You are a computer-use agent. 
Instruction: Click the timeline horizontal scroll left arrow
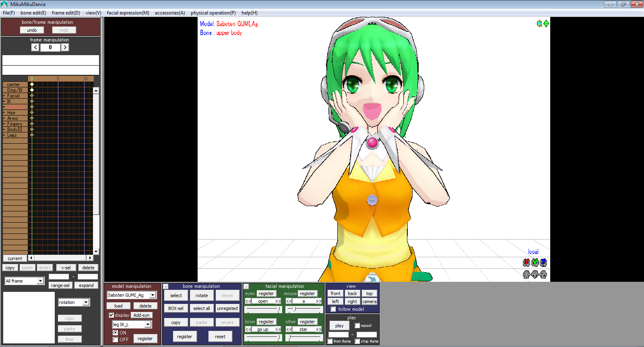click(31, 258)
